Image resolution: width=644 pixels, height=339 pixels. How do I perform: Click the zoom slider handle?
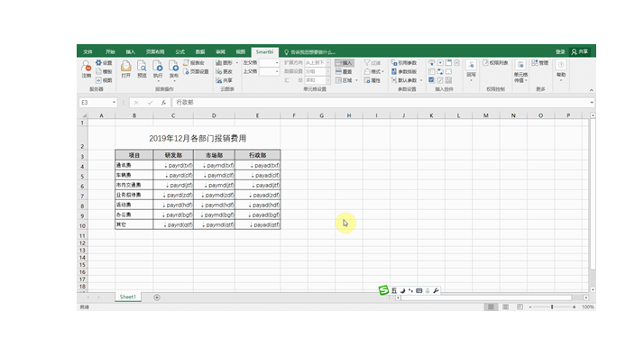pos(552,307)
